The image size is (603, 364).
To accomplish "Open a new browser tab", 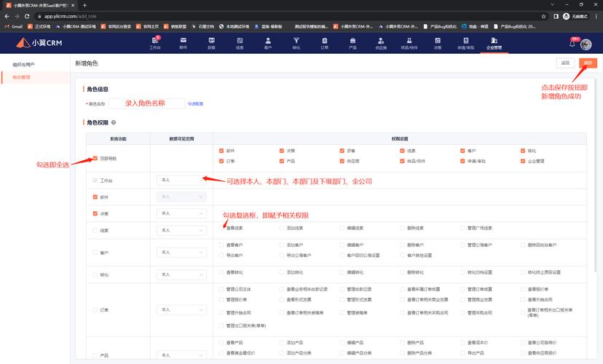I will (84, 5).
